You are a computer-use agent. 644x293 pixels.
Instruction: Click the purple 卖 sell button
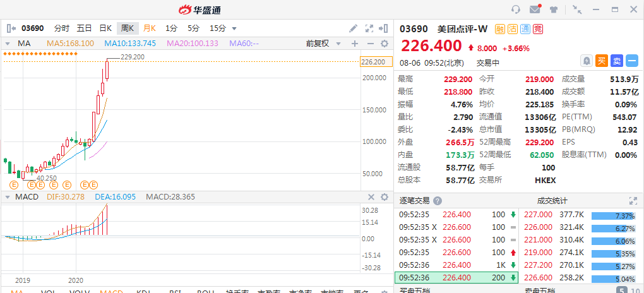(x=617, y=61)
